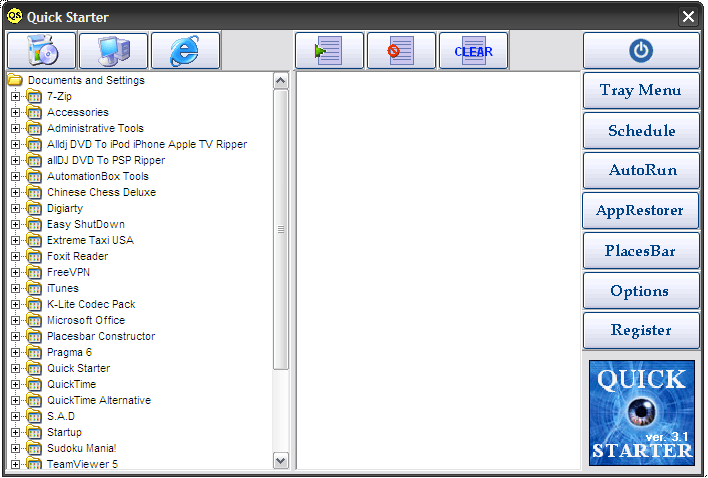Expand the K-Lite Codec Pack node
Image resolution: width=708 pixels, height=478 pixels.
(15, 304)
